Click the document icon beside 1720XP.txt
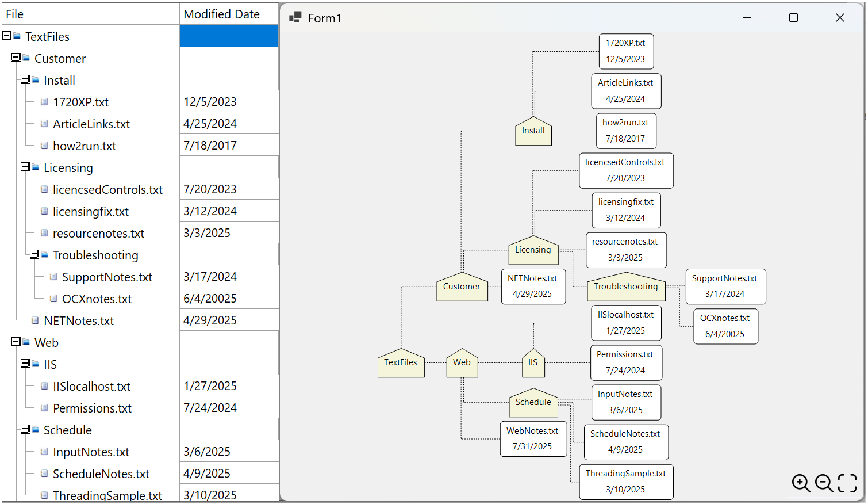The height and width of the screenshot is (504, 868). (x=44, y=101)
